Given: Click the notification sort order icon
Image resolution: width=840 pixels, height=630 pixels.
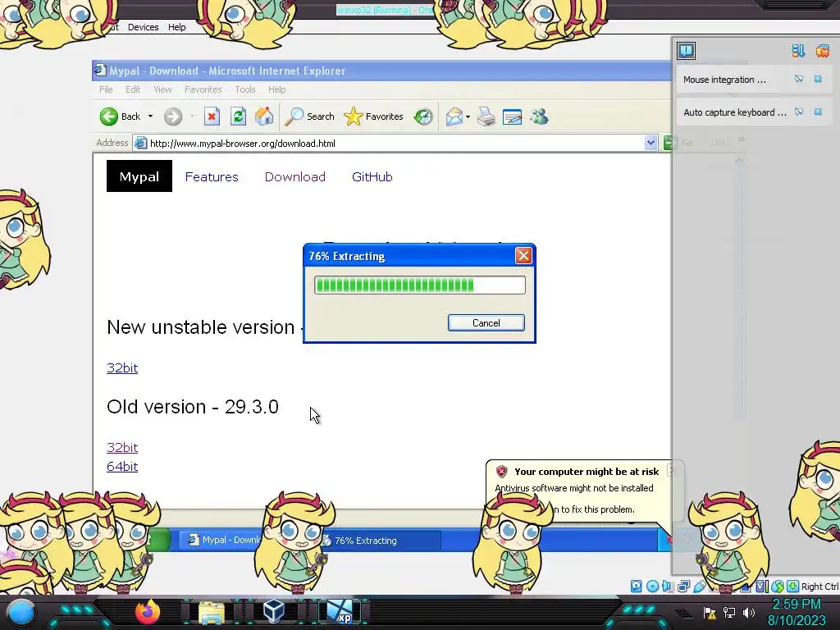Looking at the screenshot, I should pyautogui.click(x=798, y=50).
